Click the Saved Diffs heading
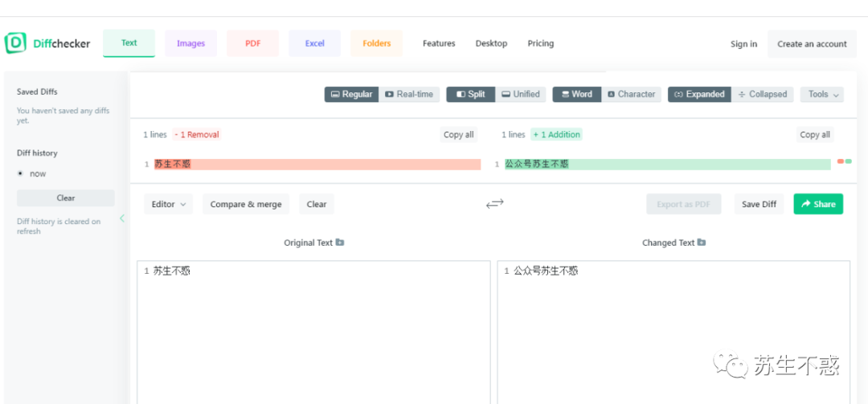Viewport: 868px width, 404px height. click(x=37, y=92)
